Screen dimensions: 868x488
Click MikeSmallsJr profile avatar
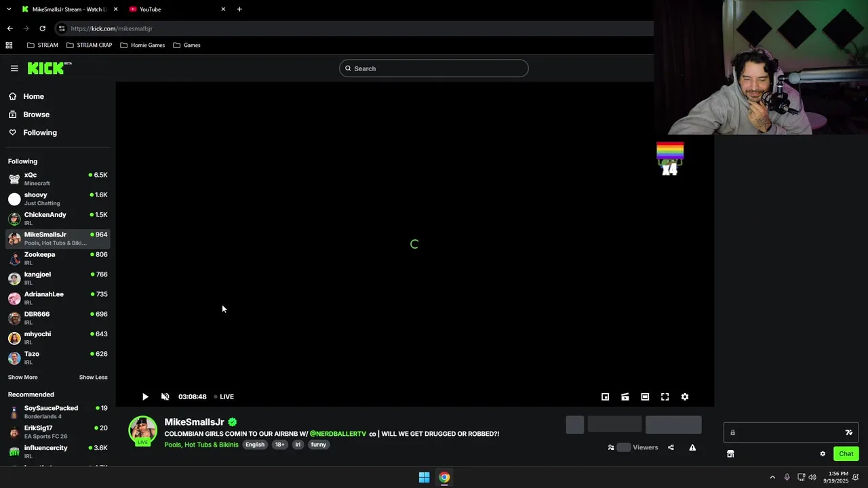click(143, 430)
